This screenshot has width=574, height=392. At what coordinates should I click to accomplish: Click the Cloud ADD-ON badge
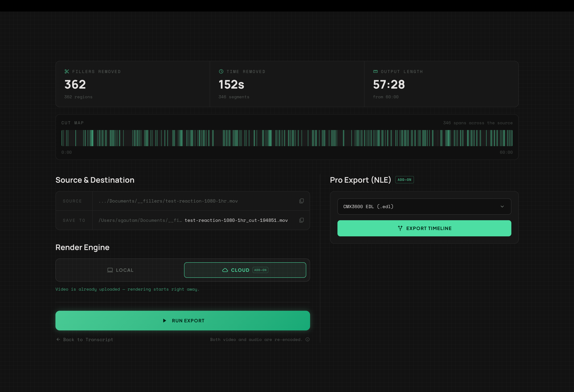coord(260,270)
